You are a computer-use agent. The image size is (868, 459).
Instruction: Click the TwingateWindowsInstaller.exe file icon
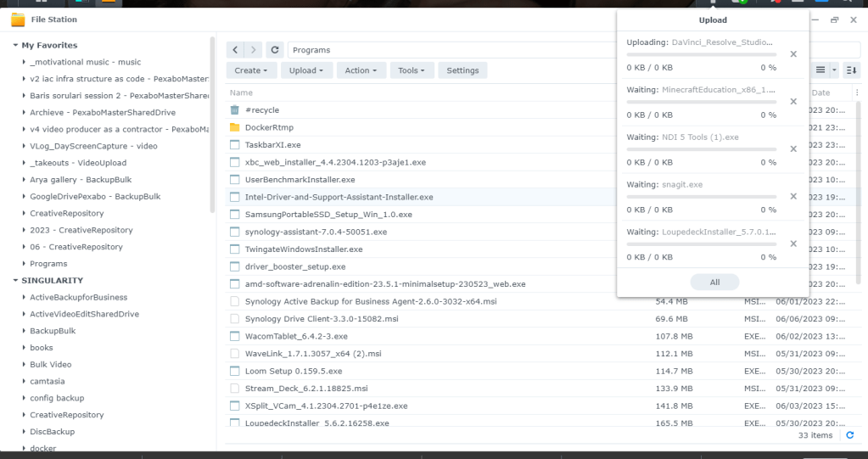point(235,249)
